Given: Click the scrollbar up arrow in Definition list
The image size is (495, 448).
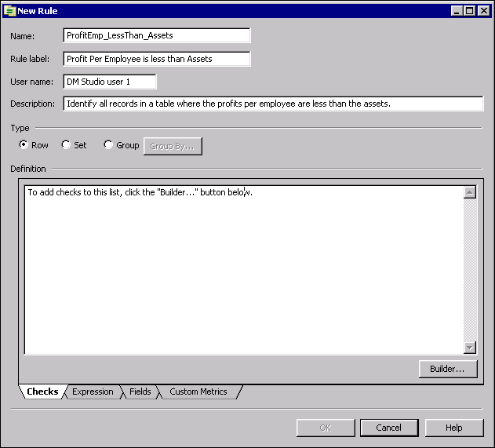Looking at the screenshot, I should click(x=470, y=193).
